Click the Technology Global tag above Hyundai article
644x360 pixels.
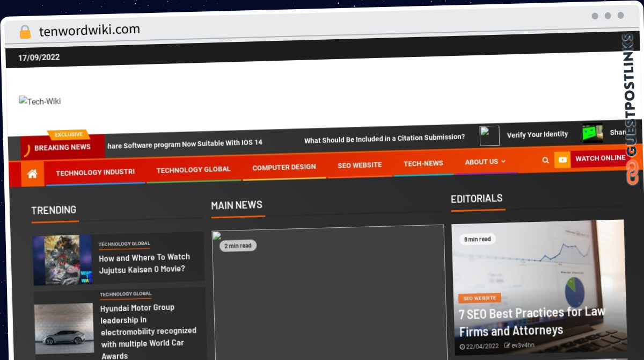pos(126,294)
